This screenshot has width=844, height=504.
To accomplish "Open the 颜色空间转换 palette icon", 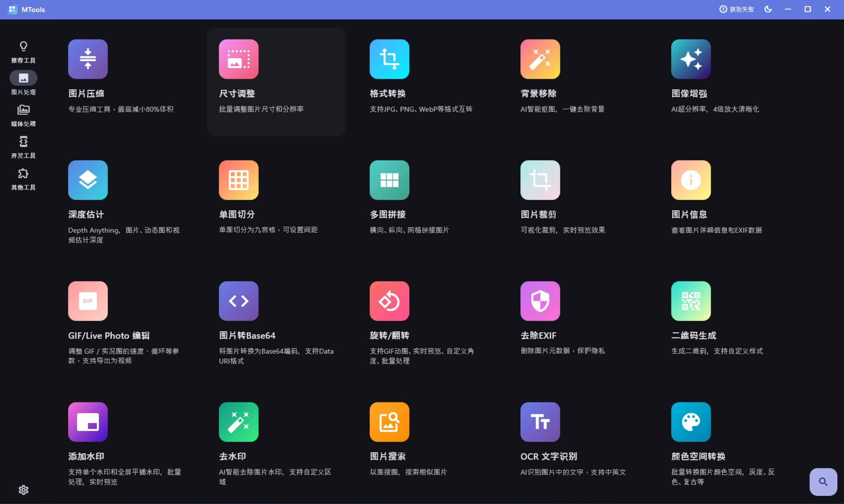I will (691, 422).
